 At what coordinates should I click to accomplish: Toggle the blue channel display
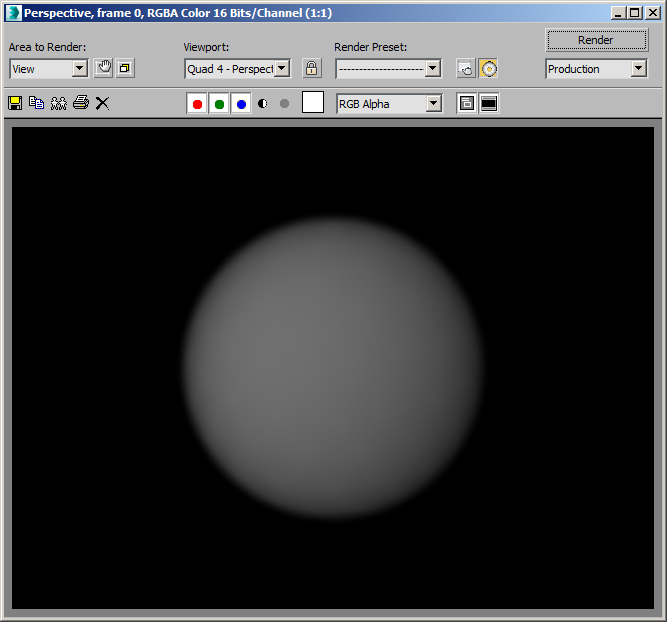[x=241, y=104]
